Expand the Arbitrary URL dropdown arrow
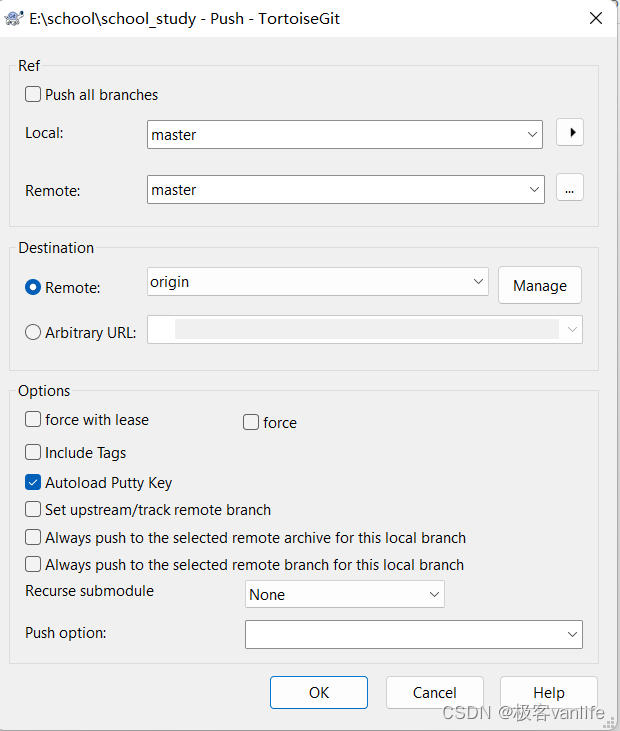The image size is (620, 731). coord(572,330)
